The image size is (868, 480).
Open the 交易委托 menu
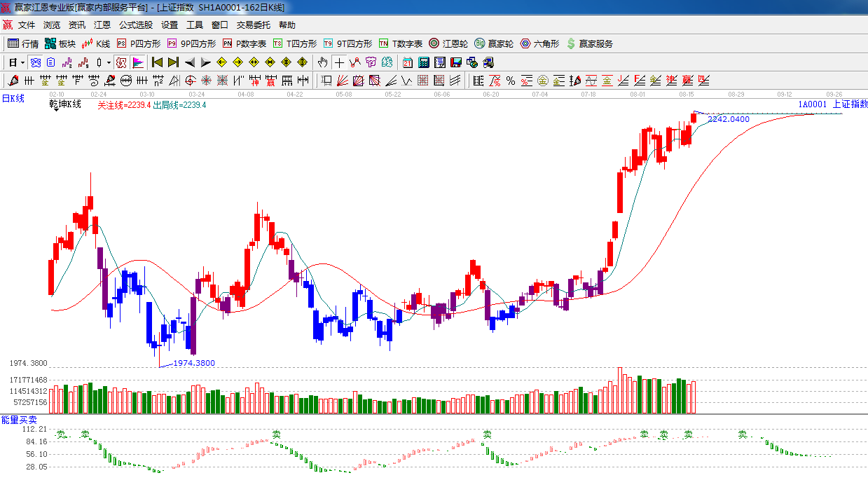[x=253, y=25]
